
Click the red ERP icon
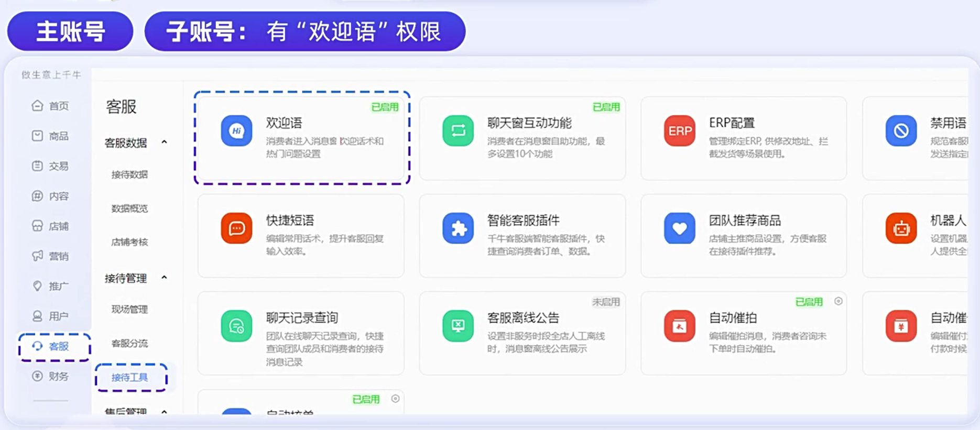click(x=680, y=130)
